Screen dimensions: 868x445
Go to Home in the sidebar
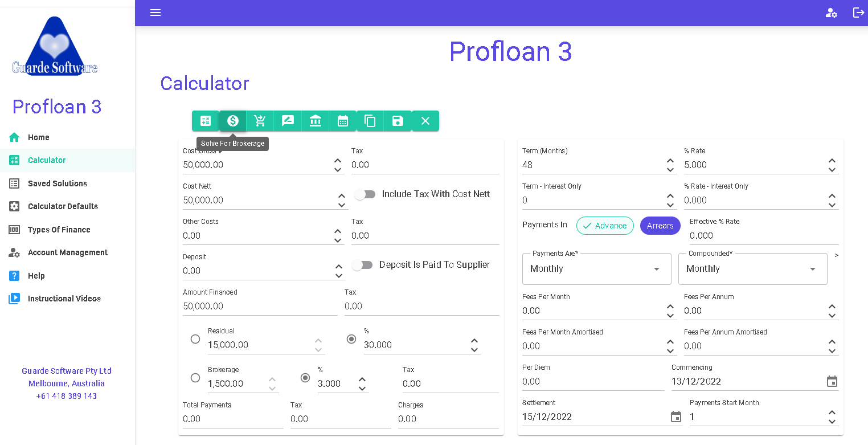pyautogui.click(x=67, y=137)
